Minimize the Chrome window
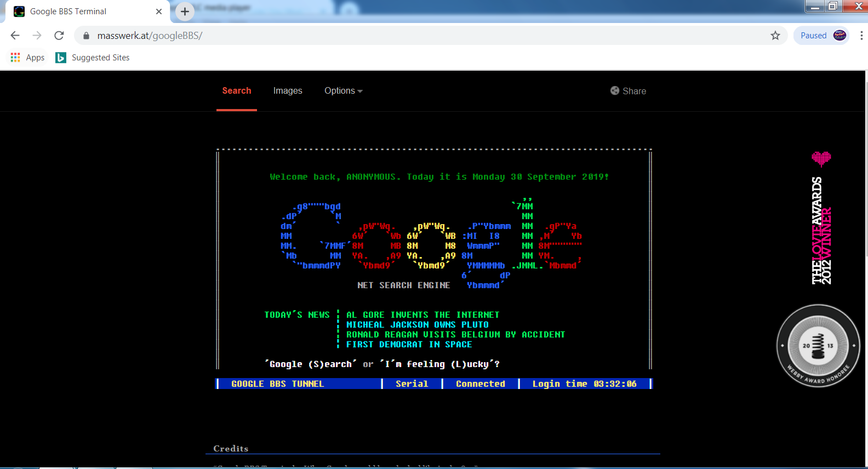This screenshot has height=469, width=868. [x=815, y=6]
